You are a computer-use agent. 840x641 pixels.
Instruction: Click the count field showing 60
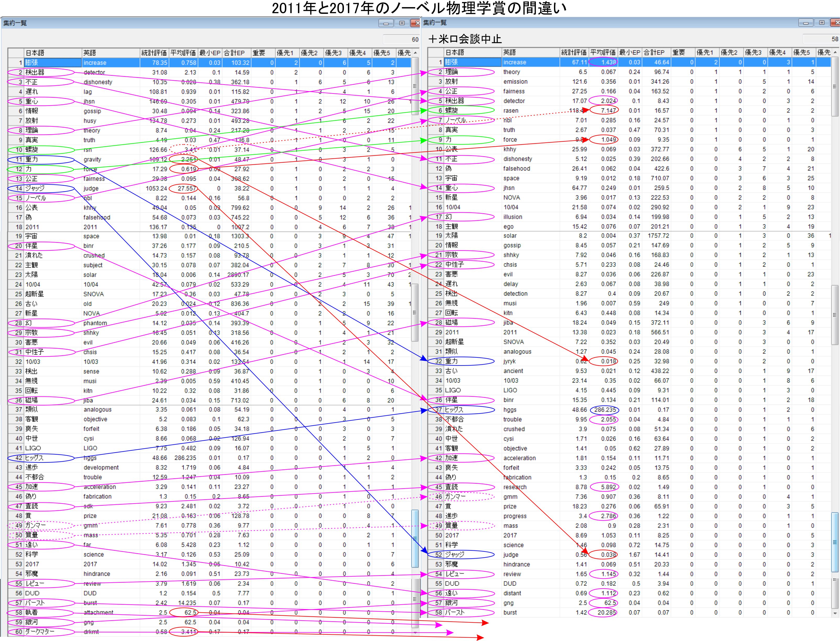[401, 39]
